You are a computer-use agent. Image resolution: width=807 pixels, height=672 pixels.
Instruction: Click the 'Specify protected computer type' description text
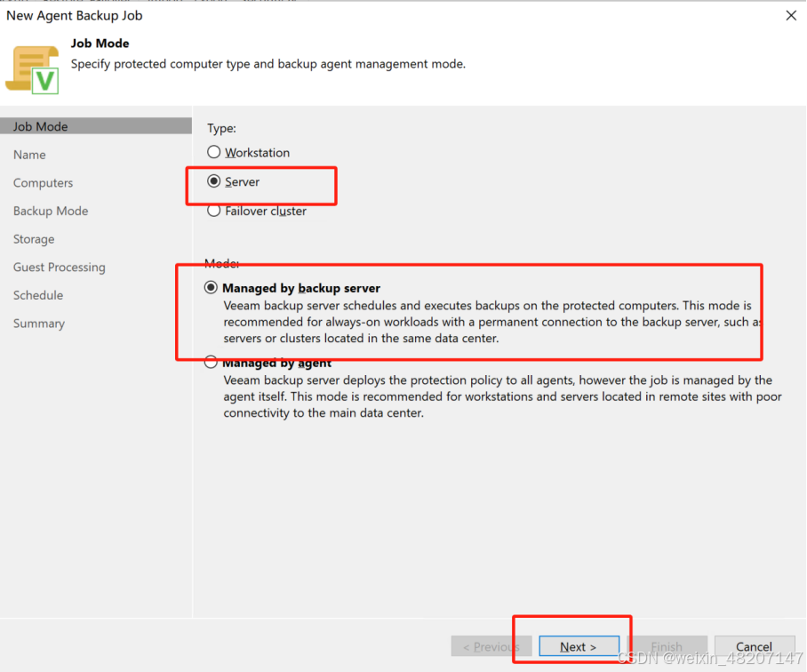coord(268,64)
